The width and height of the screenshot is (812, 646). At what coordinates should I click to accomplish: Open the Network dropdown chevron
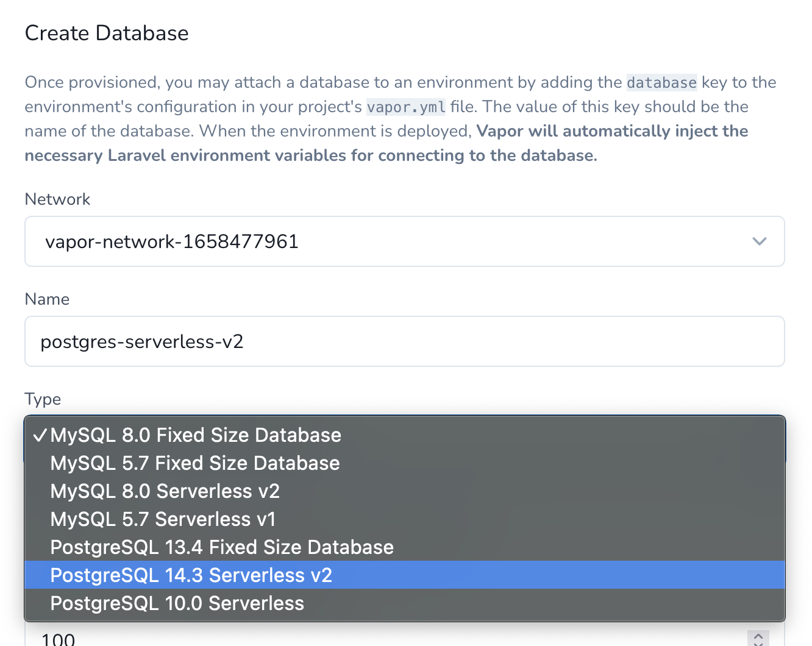760,241
